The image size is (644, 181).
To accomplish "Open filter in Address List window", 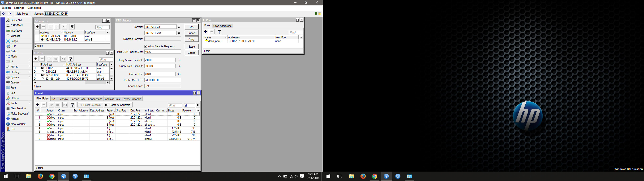I will pos(72,27).
